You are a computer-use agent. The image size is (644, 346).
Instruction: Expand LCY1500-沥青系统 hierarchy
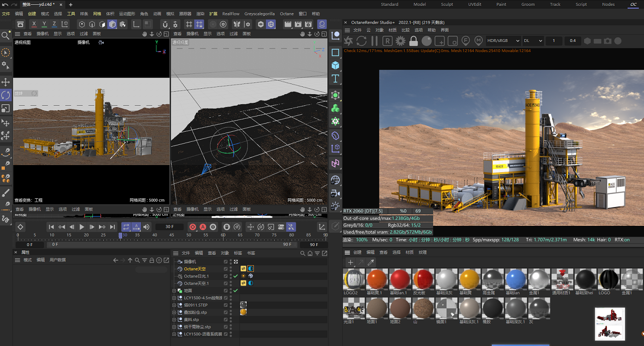coord(174,334)
